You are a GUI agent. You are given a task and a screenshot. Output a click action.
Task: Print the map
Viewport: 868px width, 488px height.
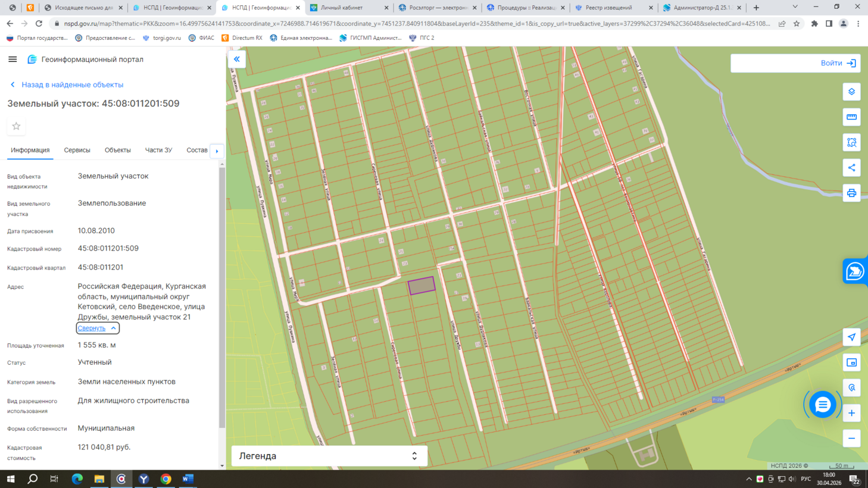click(x=851, y=193)
